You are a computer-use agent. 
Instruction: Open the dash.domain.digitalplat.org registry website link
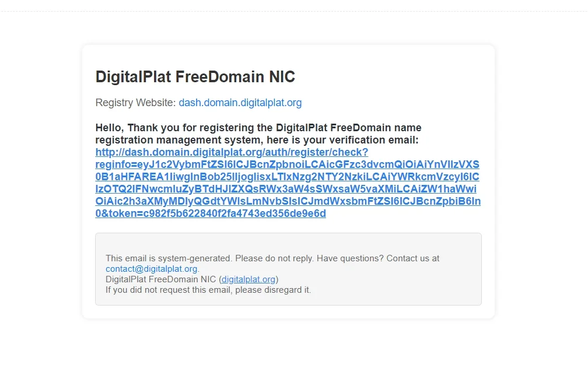point(240,103)
